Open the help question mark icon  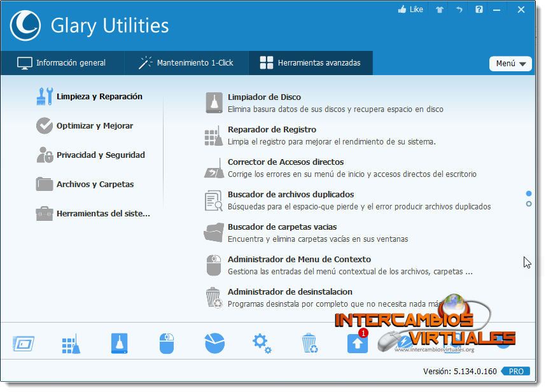[x=479, y=10]
